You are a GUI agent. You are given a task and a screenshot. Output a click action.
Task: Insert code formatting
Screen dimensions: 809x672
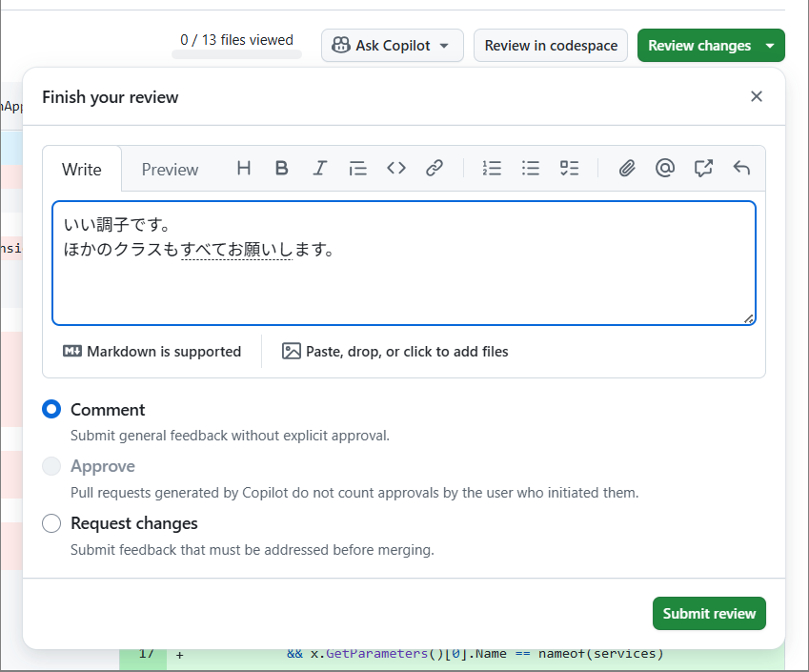396,169
